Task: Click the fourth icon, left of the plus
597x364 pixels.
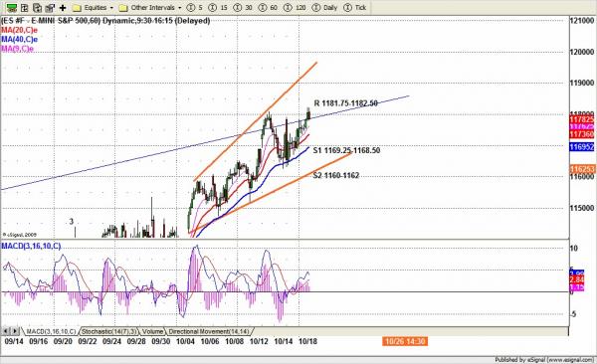Action: tap(50, 7)
